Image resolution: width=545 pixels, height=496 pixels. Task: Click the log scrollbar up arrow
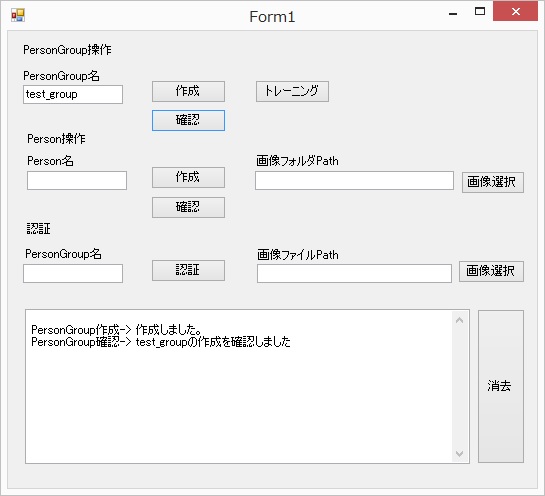459,320
